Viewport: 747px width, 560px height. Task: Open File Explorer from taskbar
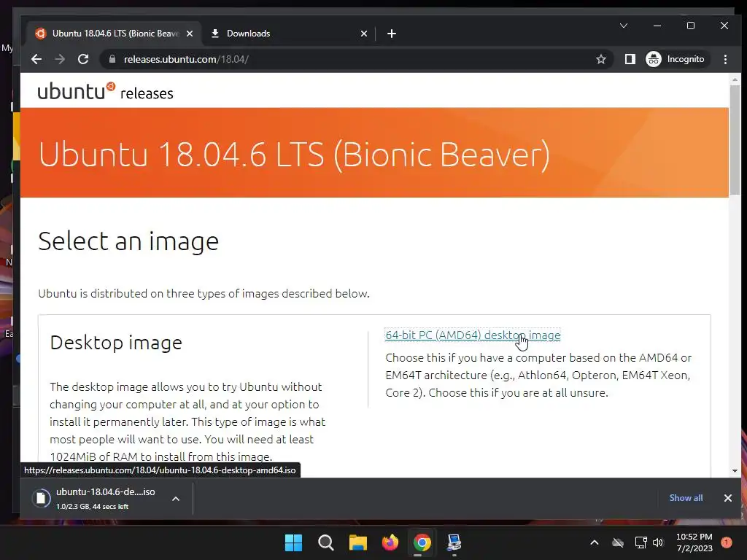(x=357, y=542)
